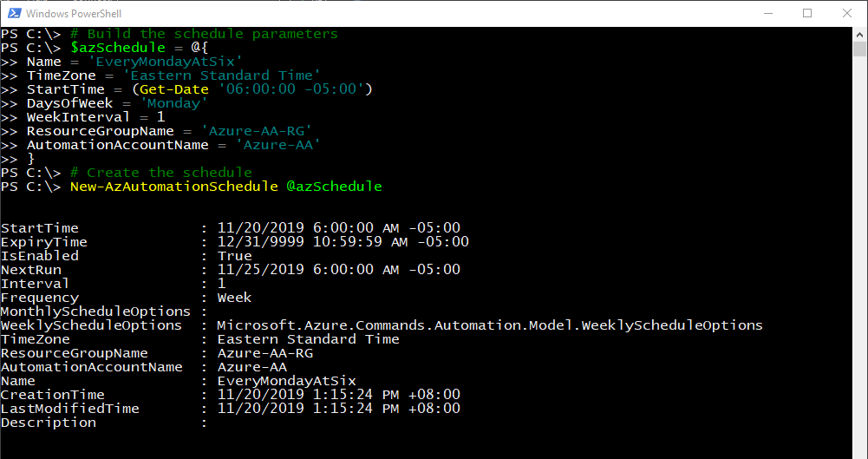Viewport: 868px width, 459px height.
Task: Click the 'Azure-AA-RG' string in the hashtable
Action: click(256, 131)
